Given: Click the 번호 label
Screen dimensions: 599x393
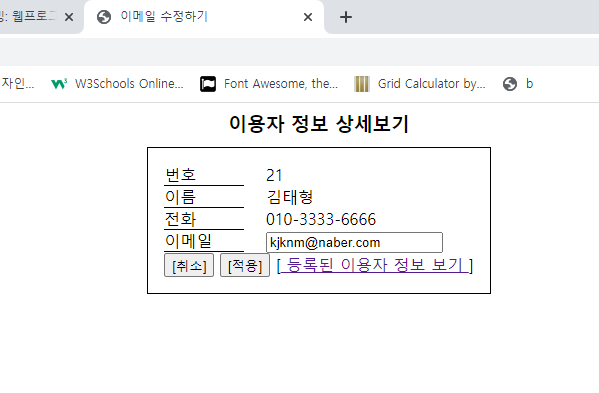Looking at the screenshot, I should click(180, 175).
